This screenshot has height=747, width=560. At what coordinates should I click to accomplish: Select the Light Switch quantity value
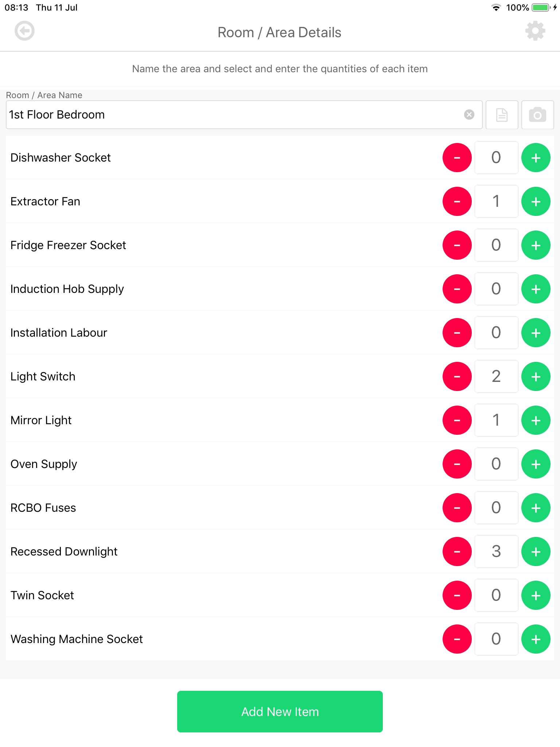tap(496, 376)
